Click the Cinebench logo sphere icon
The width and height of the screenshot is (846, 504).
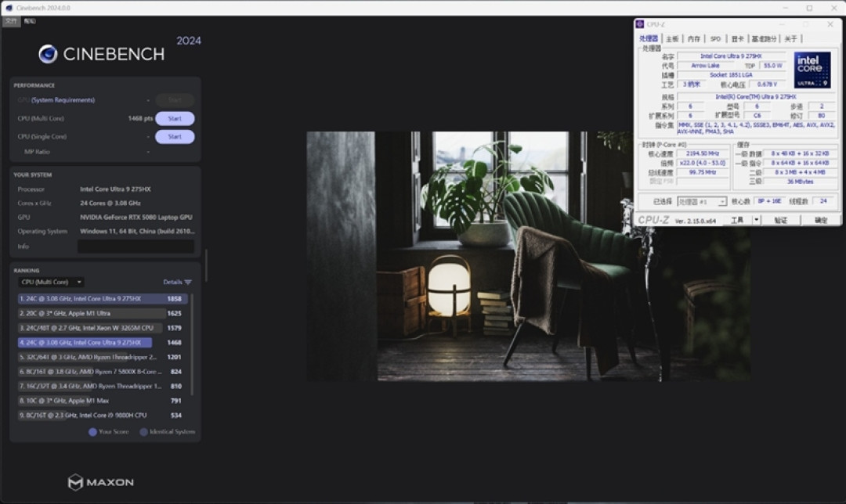[x=48, y=54]
